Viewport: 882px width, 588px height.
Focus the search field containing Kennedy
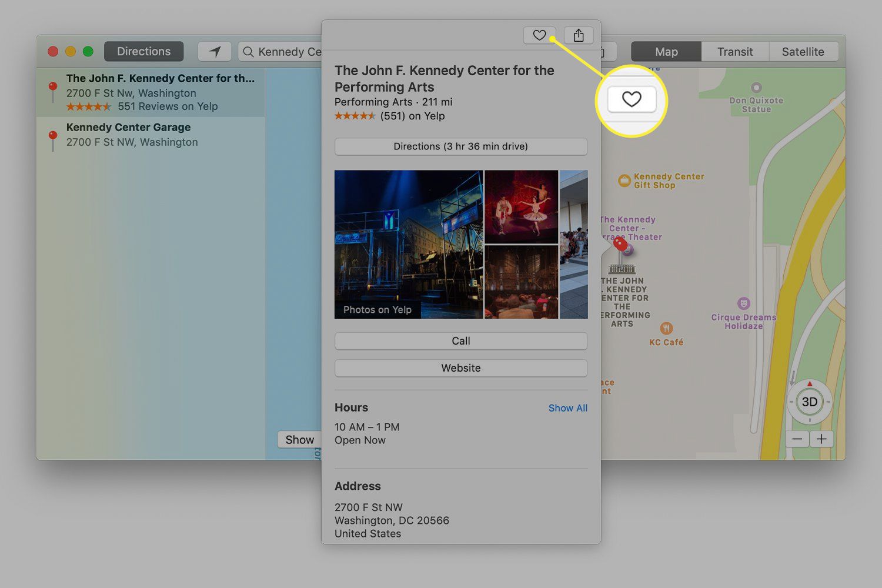point(281,52)
